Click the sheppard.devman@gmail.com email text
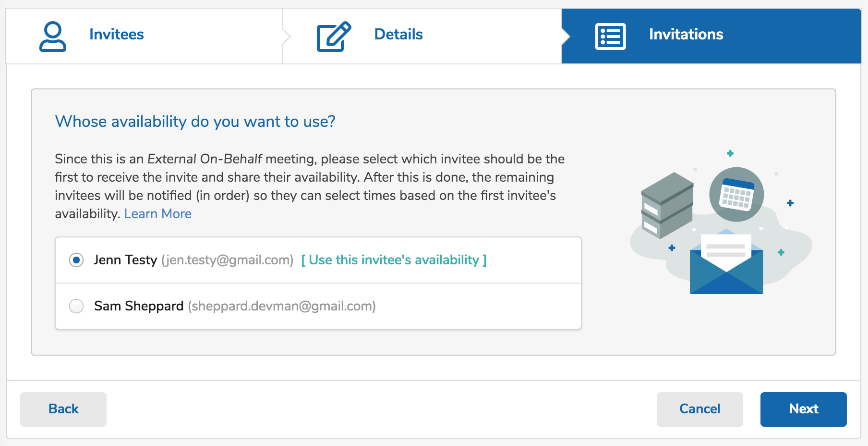The width and height of the screenshot is (868, 446). point(282,306)
